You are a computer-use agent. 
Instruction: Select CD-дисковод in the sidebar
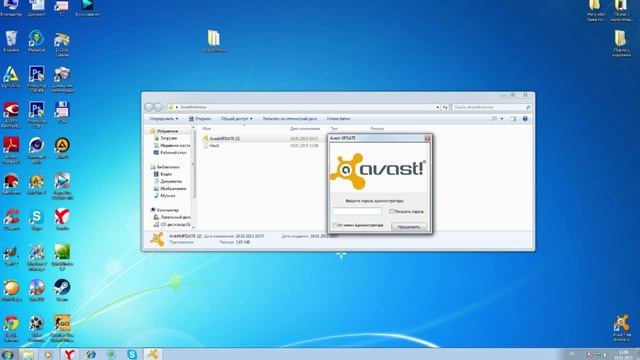[172, 224]
